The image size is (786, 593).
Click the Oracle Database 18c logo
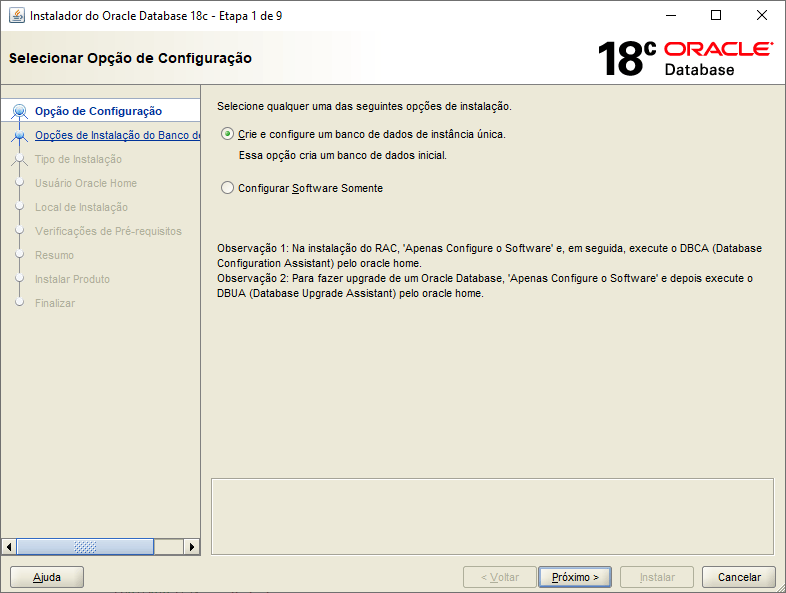point(684,59)
